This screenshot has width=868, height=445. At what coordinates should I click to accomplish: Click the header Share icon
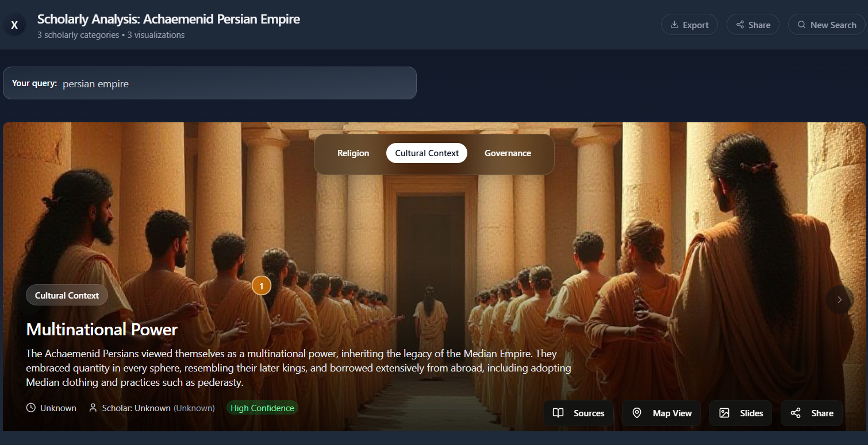coord(740,25)
